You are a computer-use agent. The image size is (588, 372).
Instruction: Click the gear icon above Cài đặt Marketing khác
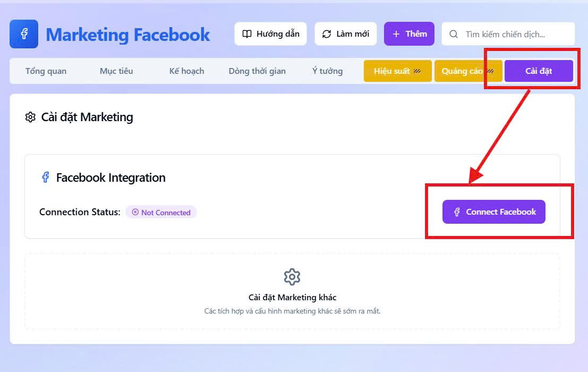coord(292,277)
